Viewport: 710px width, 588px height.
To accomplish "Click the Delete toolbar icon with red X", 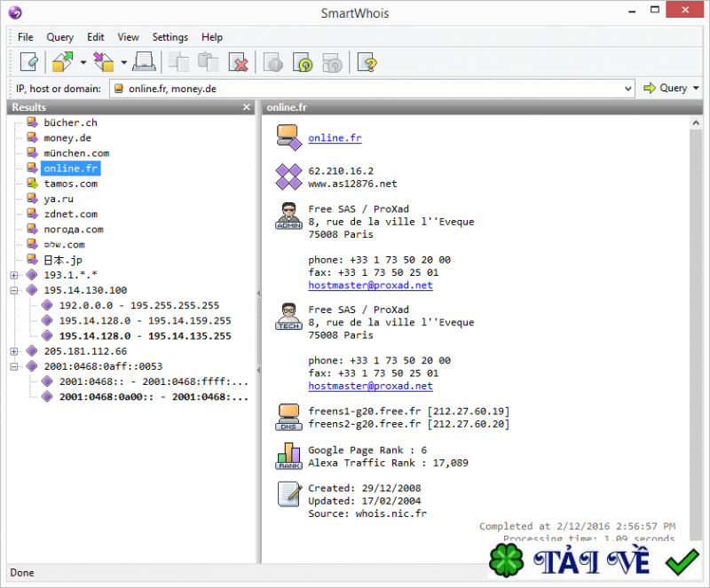I will pyautogui.click(x=238, y=62).
